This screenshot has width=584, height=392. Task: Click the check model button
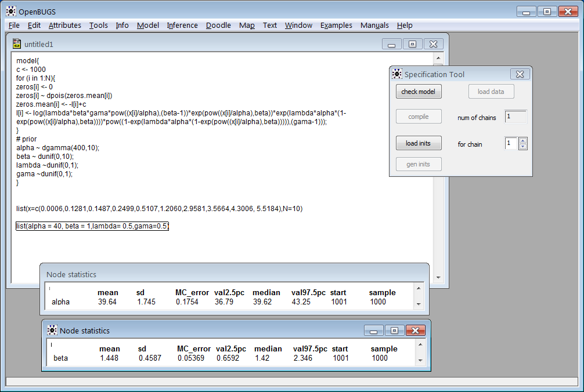click(x=419, y=92)
